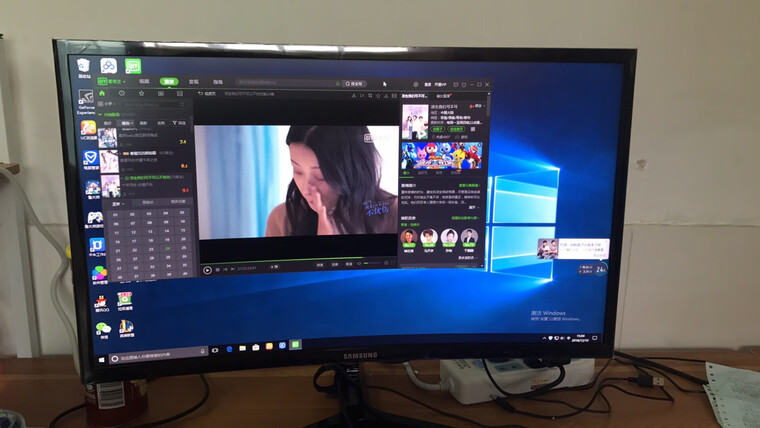Select episode 15 in the episode grid
This screenshot has height=428, width=760.
pos(183,230)
